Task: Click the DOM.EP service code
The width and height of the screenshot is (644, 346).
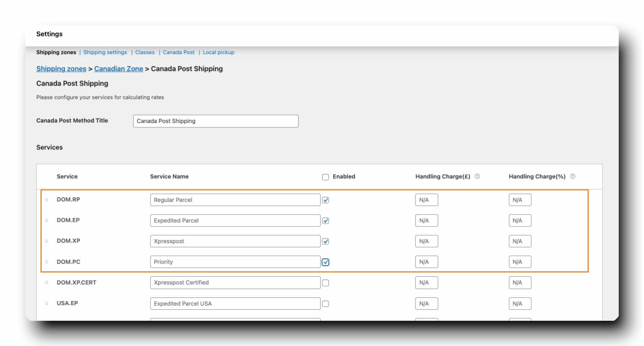Action: tap(68, 221)
